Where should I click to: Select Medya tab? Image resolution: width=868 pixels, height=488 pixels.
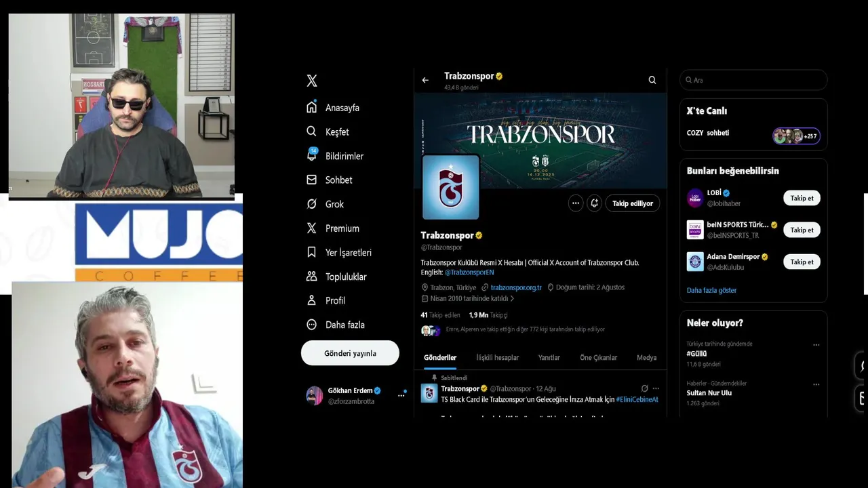[647, 358]
